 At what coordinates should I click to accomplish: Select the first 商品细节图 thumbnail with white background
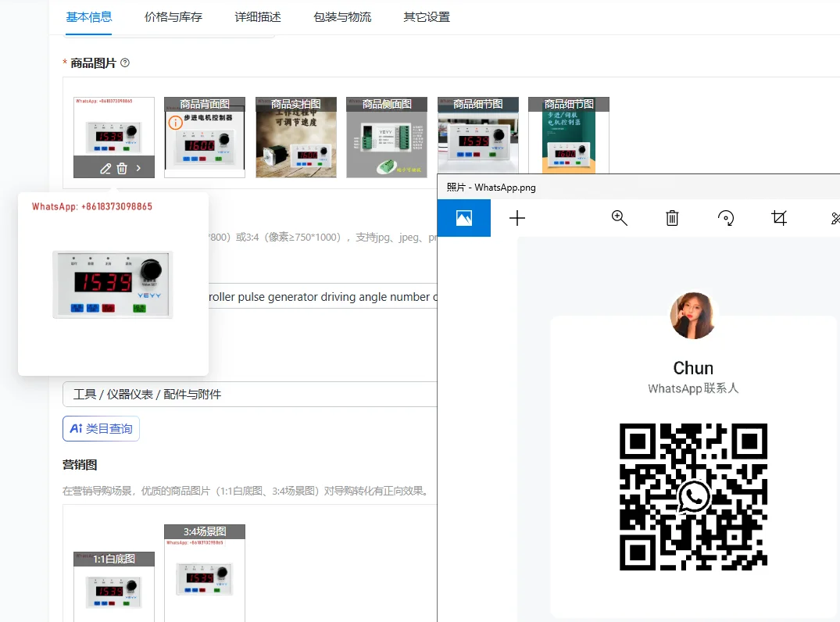click(x=478, y=135)
